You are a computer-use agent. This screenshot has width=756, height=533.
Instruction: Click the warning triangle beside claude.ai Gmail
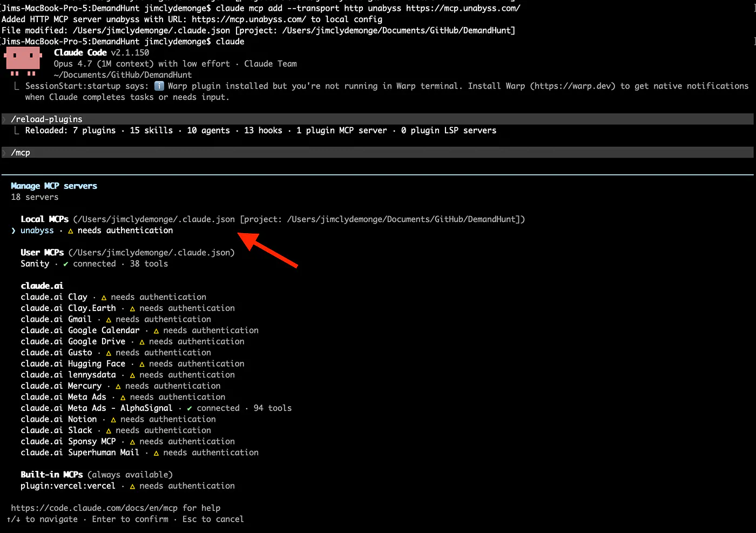click(x=109, y=320)
